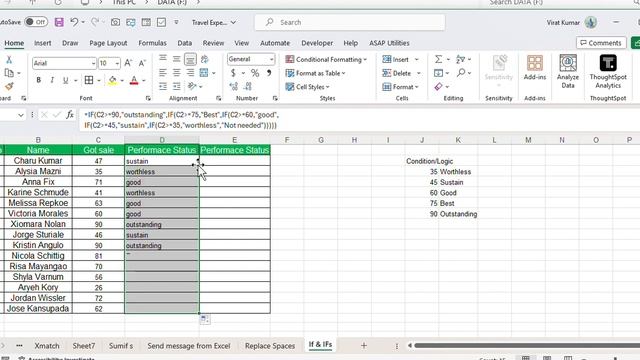
Task: Open the ASAP Utilities tab
Action: [x=389, y=43]
